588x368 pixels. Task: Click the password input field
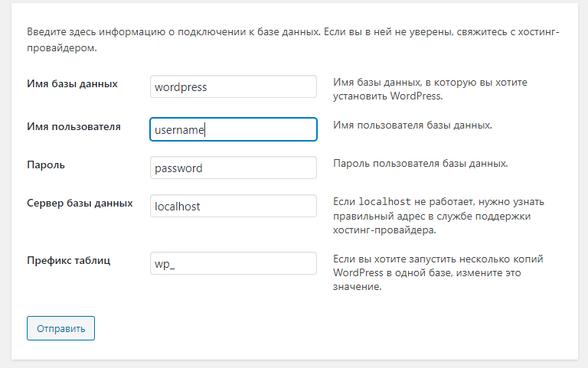click(234, 168)
